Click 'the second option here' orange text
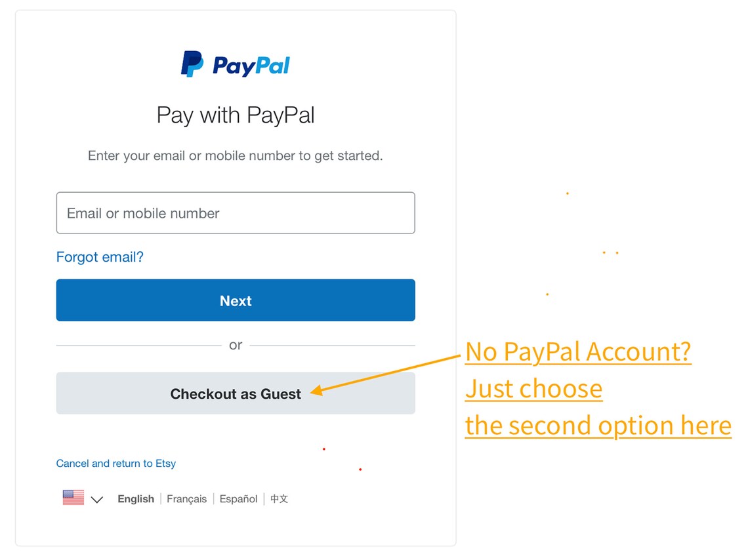748x560 pixels. [598, 426]
